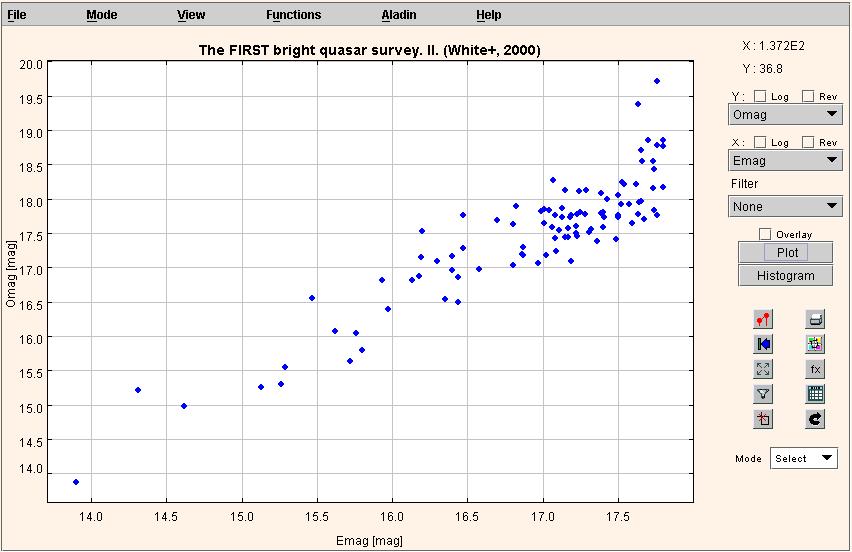The height and width of the screenshot is (552, 852).
Task: Expand the Filter None dropdown
Action: click(x=785, y=207)
